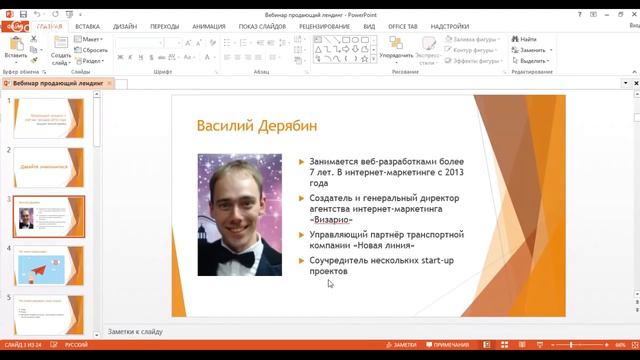Apply numbered list formatting
The image size is (640, 360).
[x=244, y=43]
